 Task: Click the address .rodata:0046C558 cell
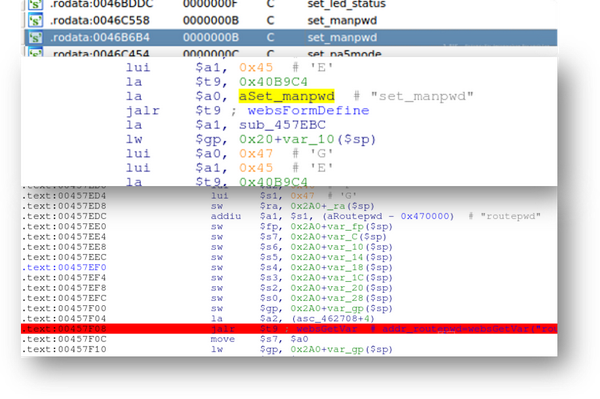coord(100,20)
